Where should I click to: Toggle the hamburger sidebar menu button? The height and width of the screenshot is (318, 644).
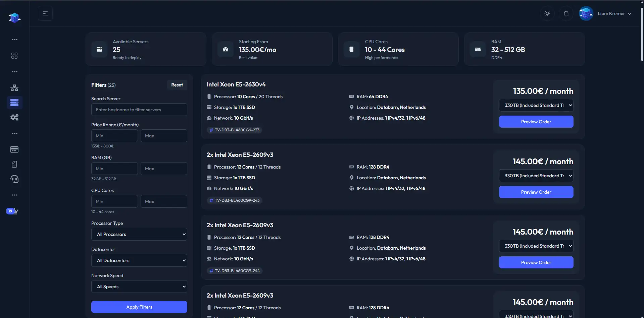pyautogui.click(x=45, y=13)
